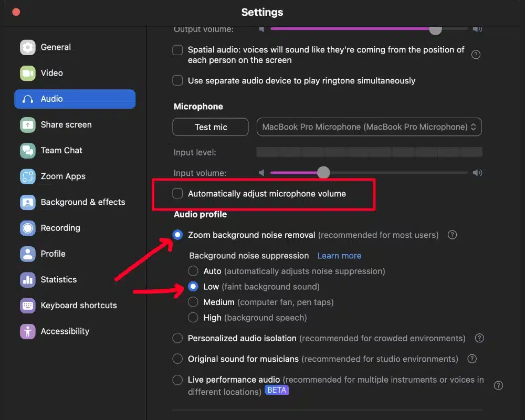Screen dimensions: 525x420
Task: Click help icon for Original sound for musicians
Action: tap(472, 359)
